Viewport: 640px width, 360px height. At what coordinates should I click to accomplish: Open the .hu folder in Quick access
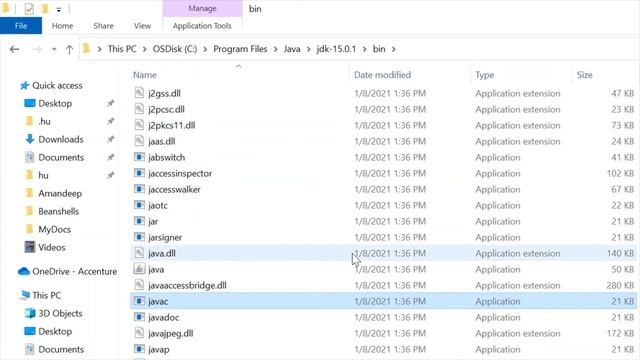click(x=44, y=121)
